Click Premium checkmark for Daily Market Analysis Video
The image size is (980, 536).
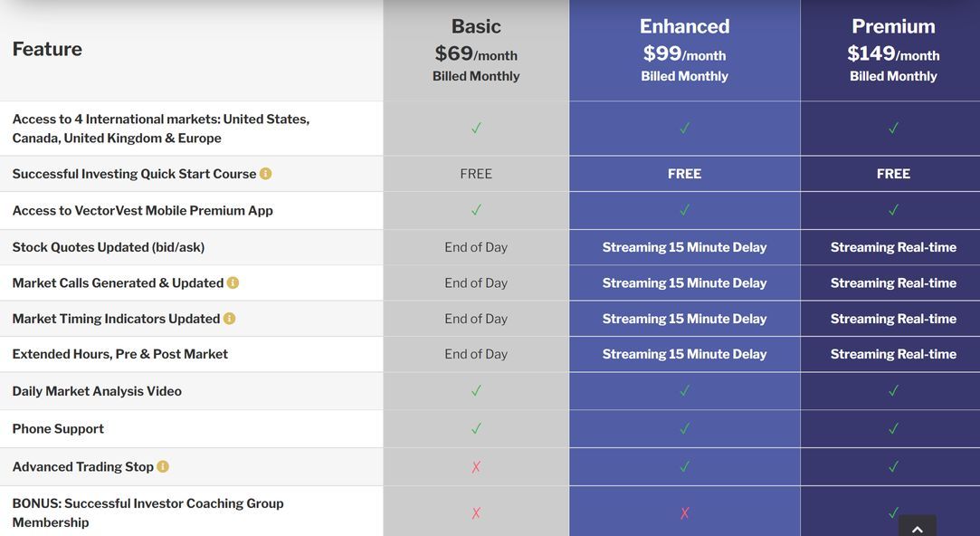click(893, 391)
